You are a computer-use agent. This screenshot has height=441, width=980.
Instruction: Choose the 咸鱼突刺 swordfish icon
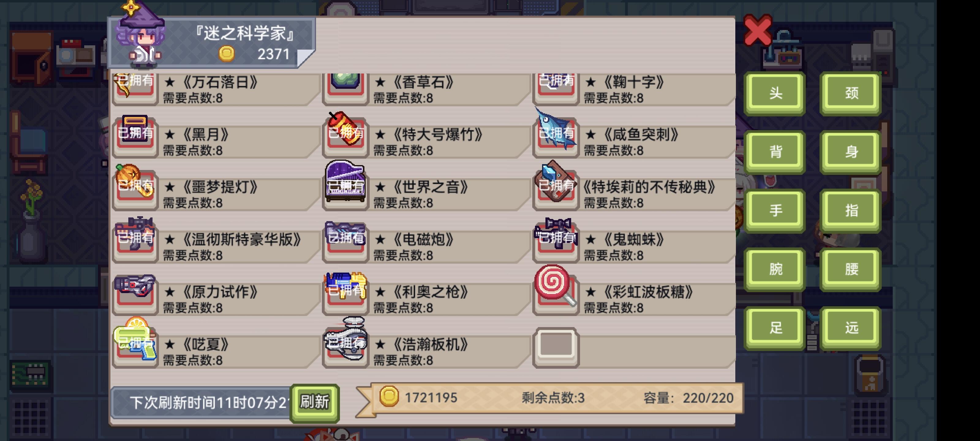pyautogui.click(x=556, y=129)
